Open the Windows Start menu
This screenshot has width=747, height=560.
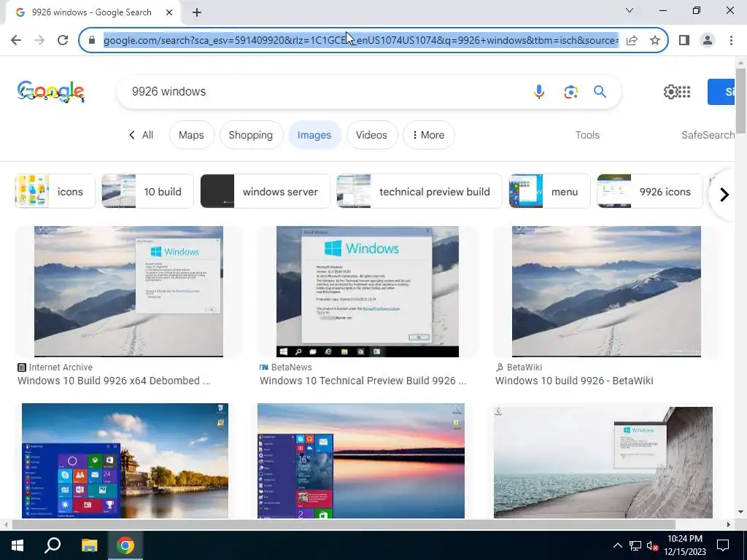tap(18, 545)
